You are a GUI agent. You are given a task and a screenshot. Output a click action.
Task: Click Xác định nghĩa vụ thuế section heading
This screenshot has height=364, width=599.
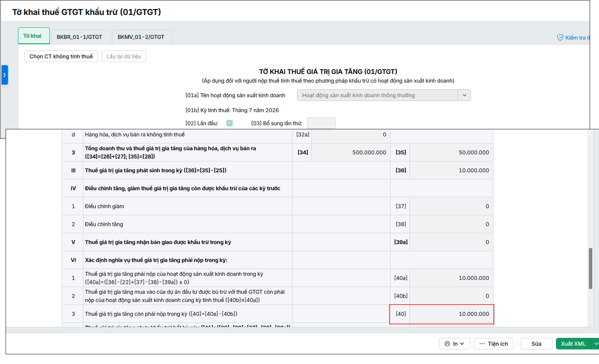[x=156, y=260]
